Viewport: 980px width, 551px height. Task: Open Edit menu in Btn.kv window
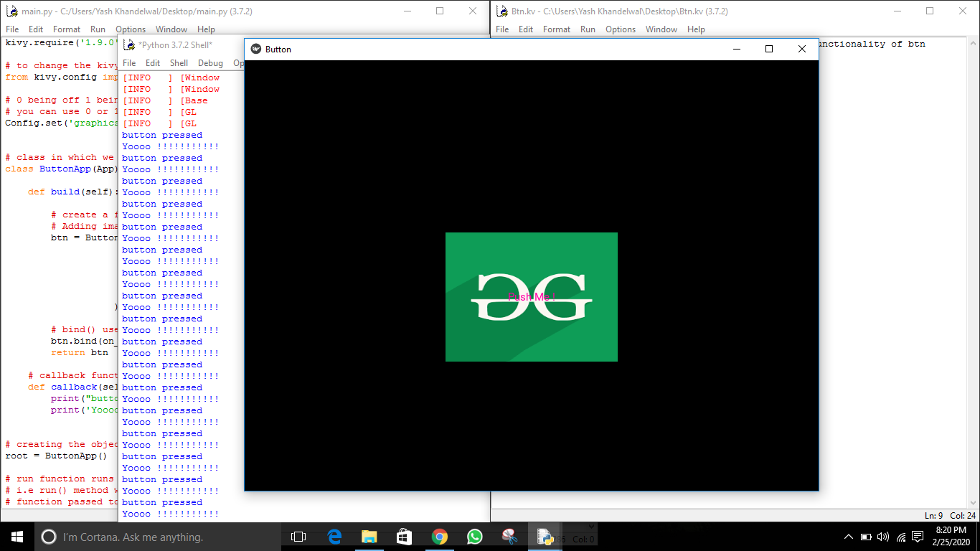[x=526, y=29]
